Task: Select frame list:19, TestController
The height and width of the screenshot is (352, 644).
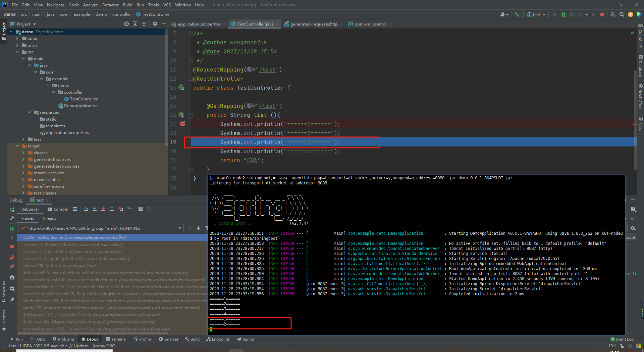Action: tap(112, 237)
